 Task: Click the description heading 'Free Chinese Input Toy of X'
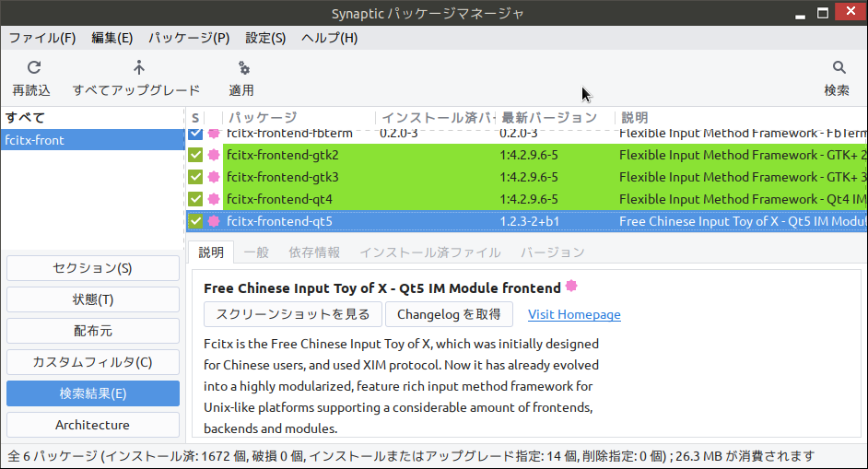[x=382, y=287]
